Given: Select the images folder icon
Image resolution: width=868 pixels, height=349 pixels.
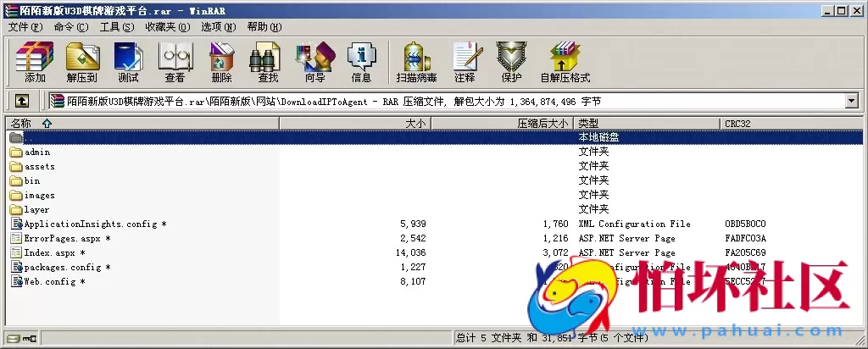Looking at the screenshot, I should 16,195.
